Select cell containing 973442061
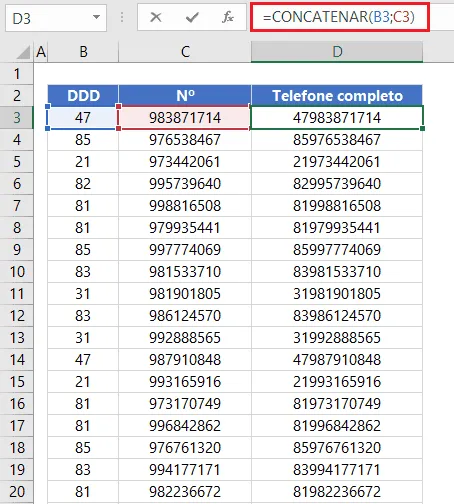 [x=185, y=162]
